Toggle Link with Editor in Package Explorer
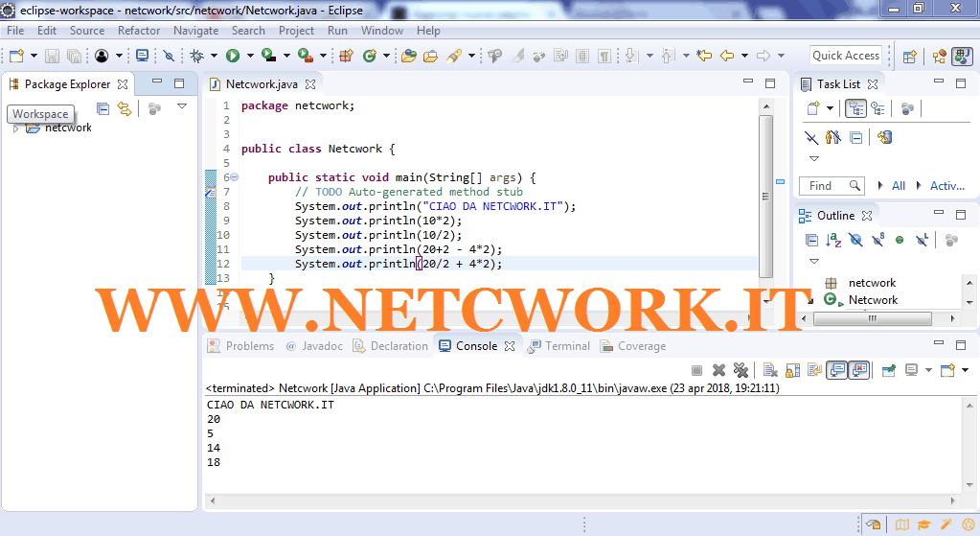Image resolution: width=980 pixels, height=536 pixels. 125,108
